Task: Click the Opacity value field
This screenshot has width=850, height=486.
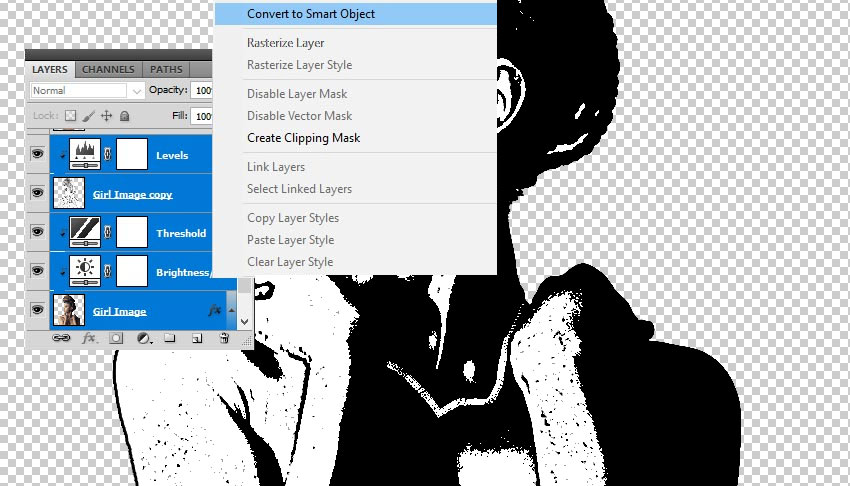Action: pyautogui.click(x=202, y=90)
